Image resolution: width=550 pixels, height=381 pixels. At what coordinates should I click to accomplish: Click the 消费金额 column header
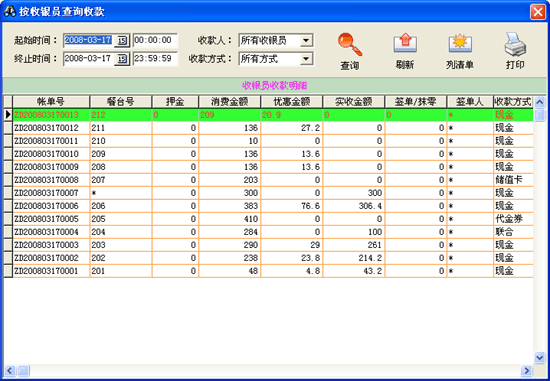(x=230, y=102)
